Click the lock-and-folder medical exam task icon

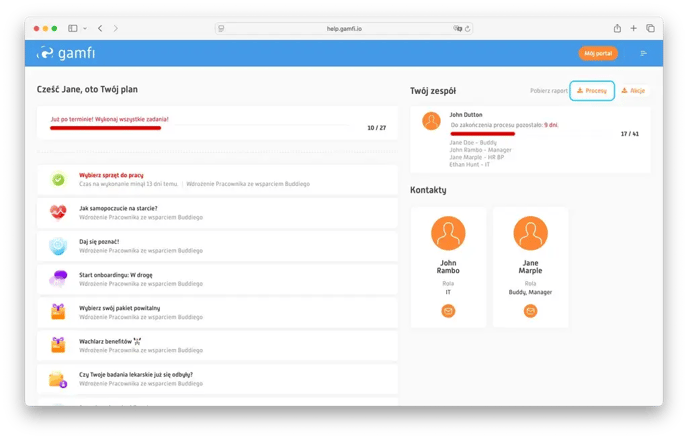pyautogui.click(x=58, y=379)
